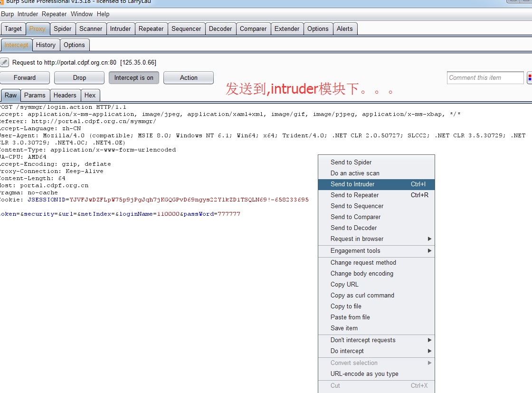Click the Action button
Viewport: 532px width, 393px height.
pos(189,78)
